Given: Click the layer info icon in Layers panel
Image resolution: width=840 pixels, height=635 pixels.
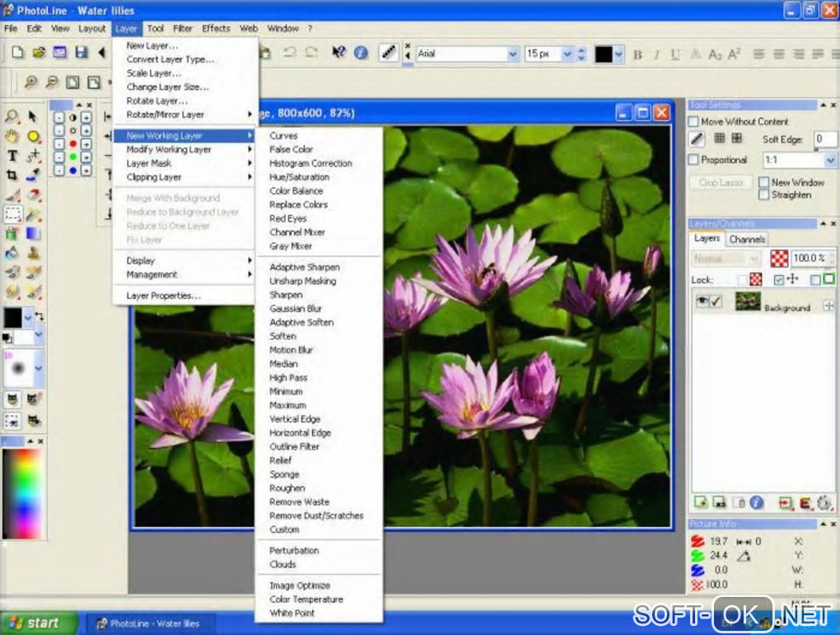Looking at the screenshot, I should (x=757, y=502).
